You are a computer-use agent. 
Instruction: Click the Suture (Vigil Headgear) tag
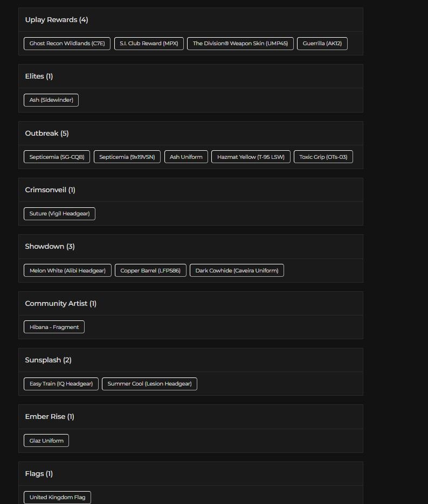(59, 214)
